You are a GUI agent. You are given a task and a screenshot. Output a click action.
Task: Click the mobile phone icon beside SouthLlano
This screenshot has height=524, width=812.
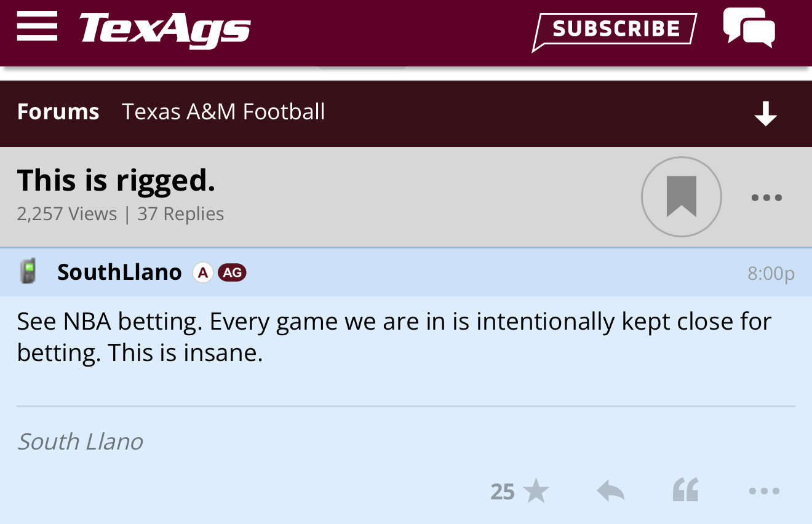point(27,271)
